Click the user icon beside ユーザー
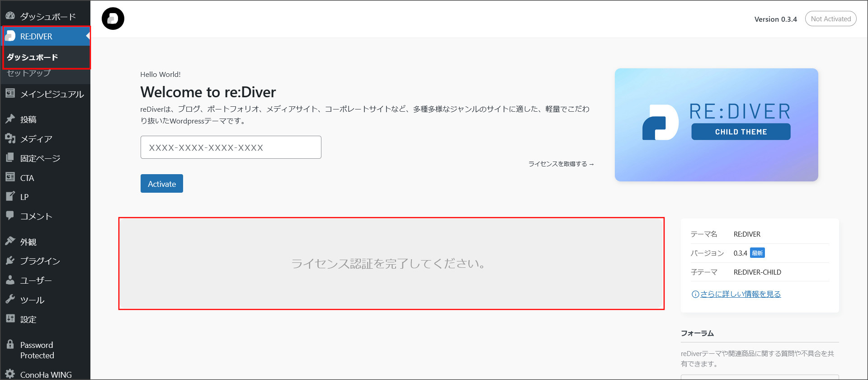Viewport: 868px width, 380px height. 10,280
